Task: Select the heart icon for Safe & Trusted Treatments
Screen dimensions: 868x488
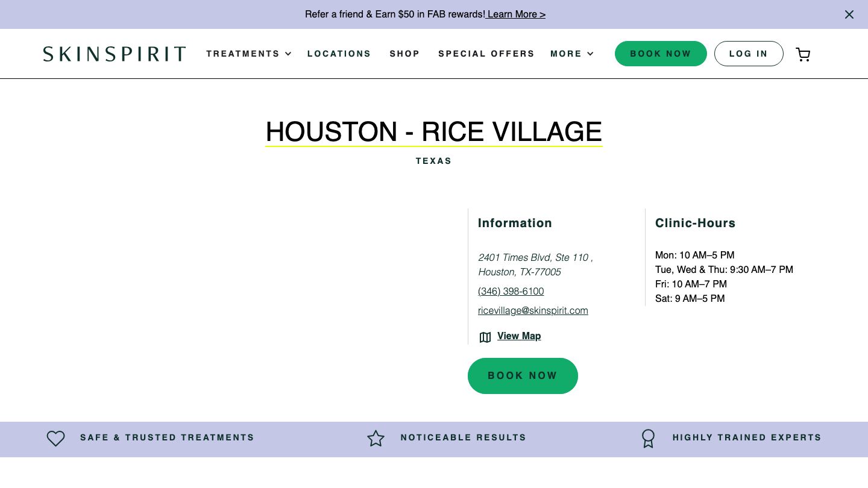Action: click(55, 439)
